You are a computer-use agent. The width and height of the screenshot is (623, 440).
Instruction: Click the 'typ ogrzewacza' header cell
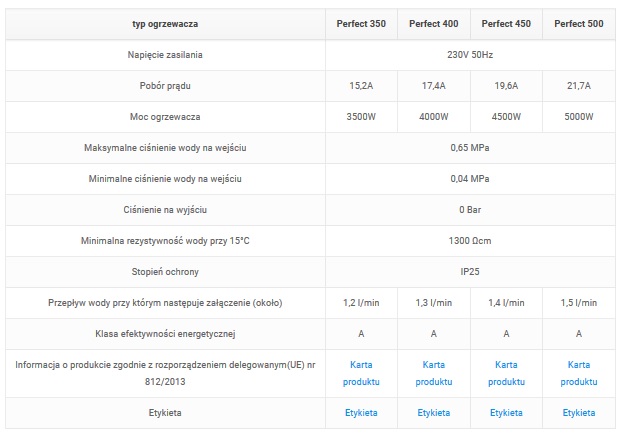(x=165, y=23)
